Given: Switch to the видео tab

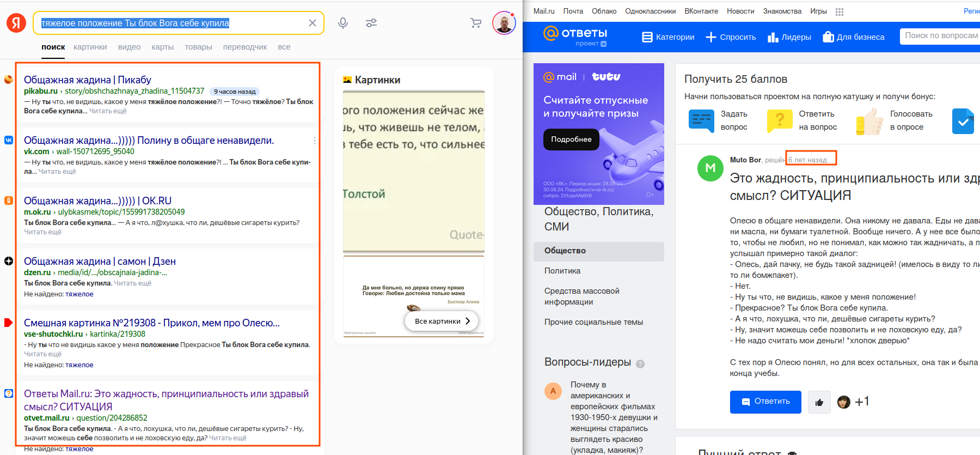Looking at the screenshot, I should (x=130, y=47).
